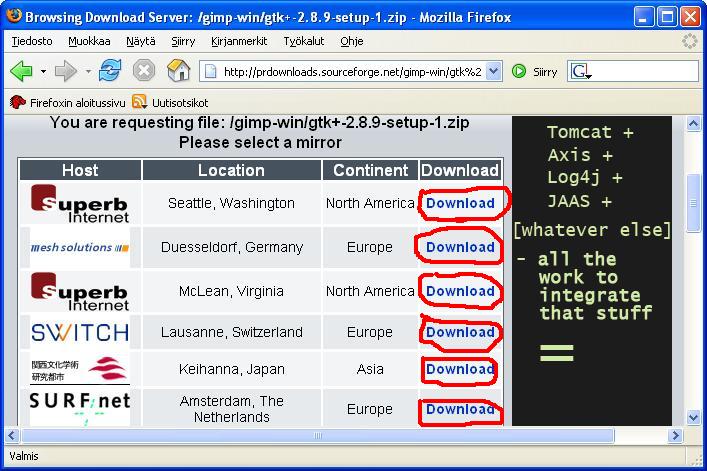The image size is (707, 471).
Task: Open the Kirjanmerkit menu
Action: coord(239,42)
